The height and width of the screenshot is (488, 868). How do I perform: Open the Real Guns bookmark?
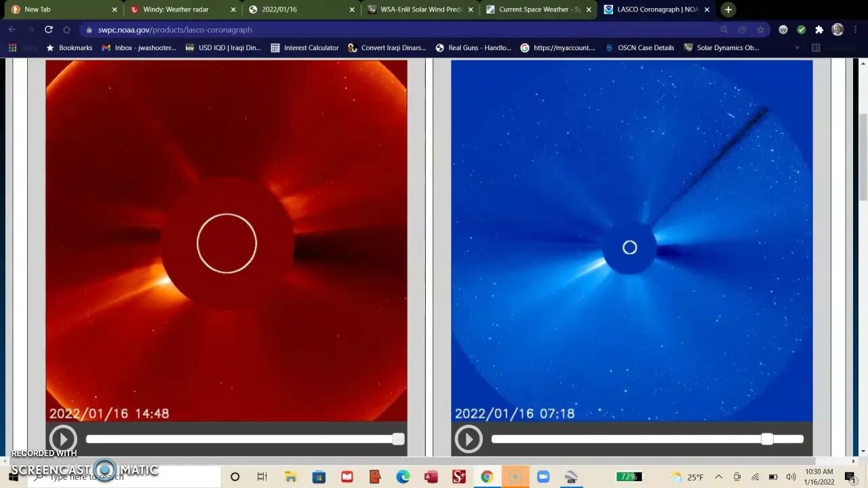[x=473, y=48]
